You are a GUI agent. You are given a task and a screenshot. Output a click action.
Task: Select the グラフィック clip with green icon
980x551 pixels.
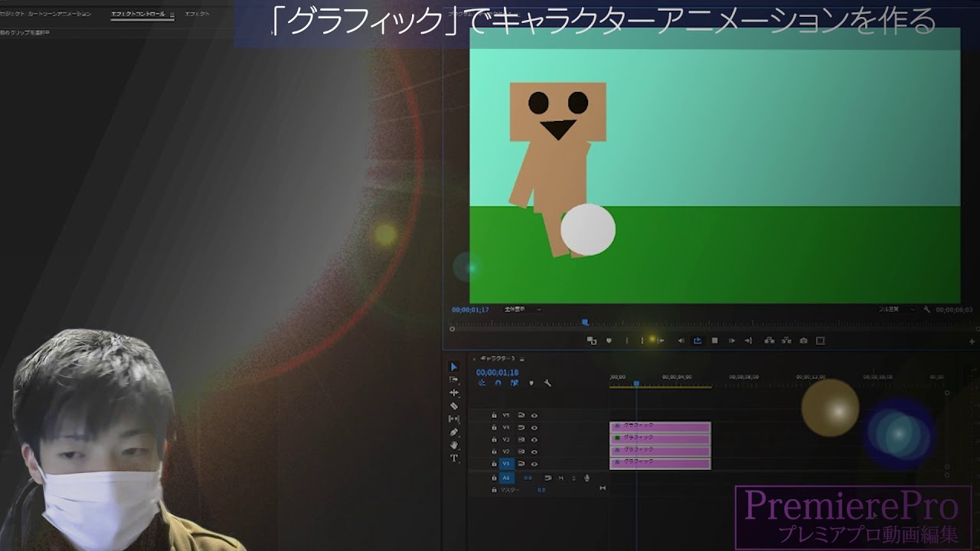pos(660,438)
